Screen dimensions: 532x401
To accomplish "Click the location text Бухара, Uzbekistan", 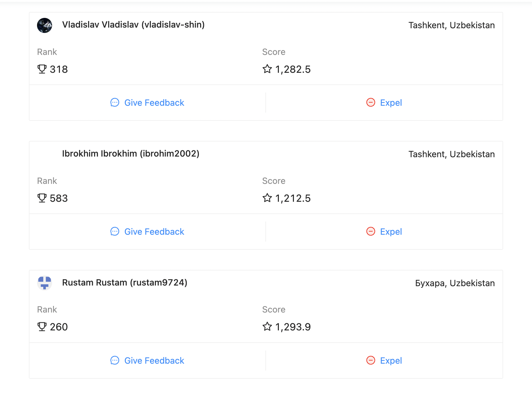I will coord(455,283).
